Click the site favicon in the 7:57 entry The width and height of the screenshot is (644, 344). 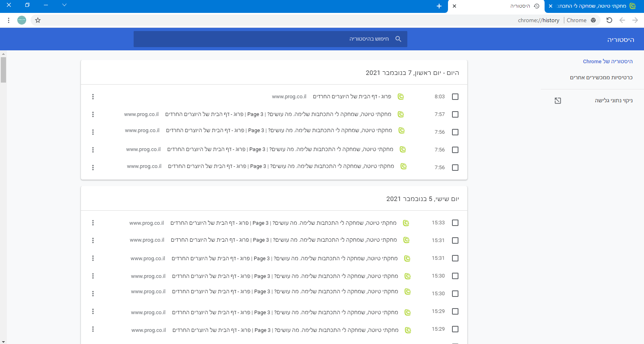pyautogui.click(x=400, y=114)
